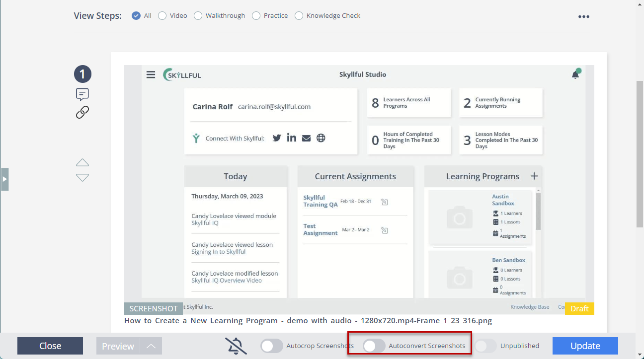Screen dimensions: 644x359
Task: Open the Preview options arrow
Action: coord(151,346)
